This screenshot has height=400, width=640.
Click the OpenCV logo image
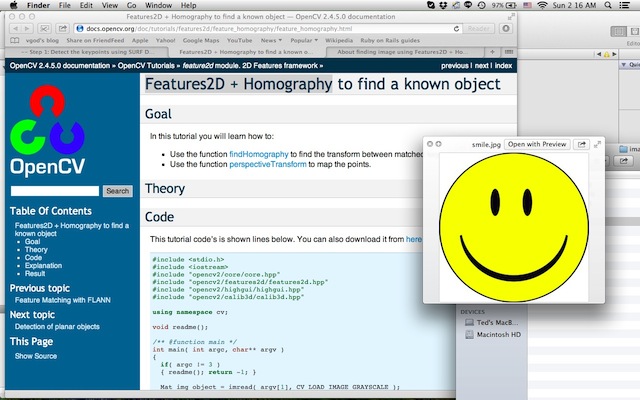click(47, 131)
